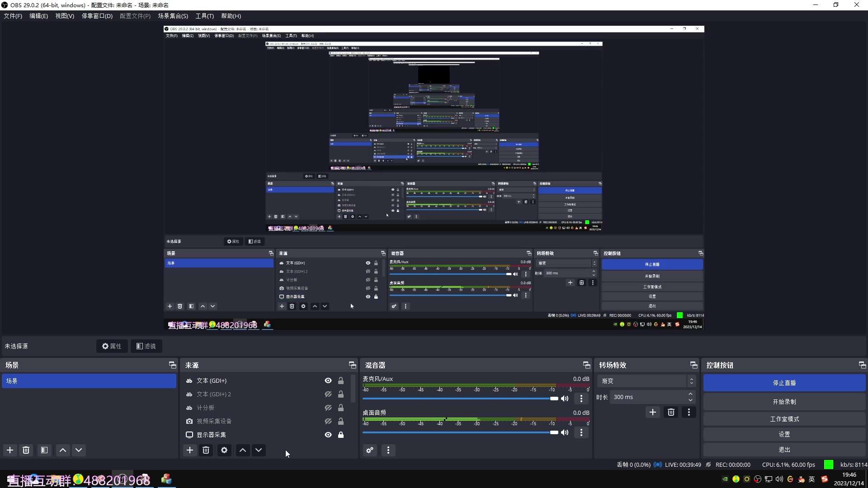The image size is (868, 488).
Task: Open transition properties three-dot menu
Action: [x=689, y=412]
